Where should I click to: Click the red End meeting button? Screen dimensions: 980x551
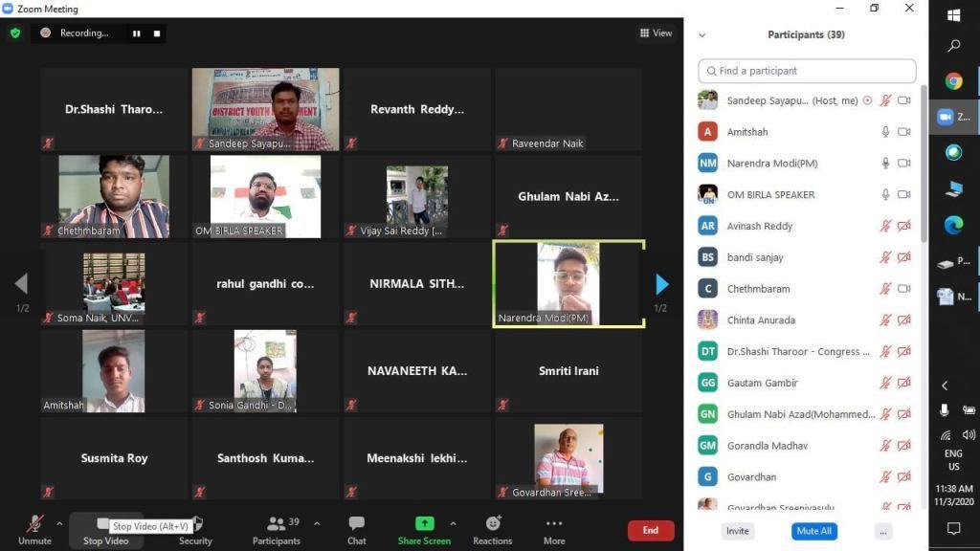(651, 530)
